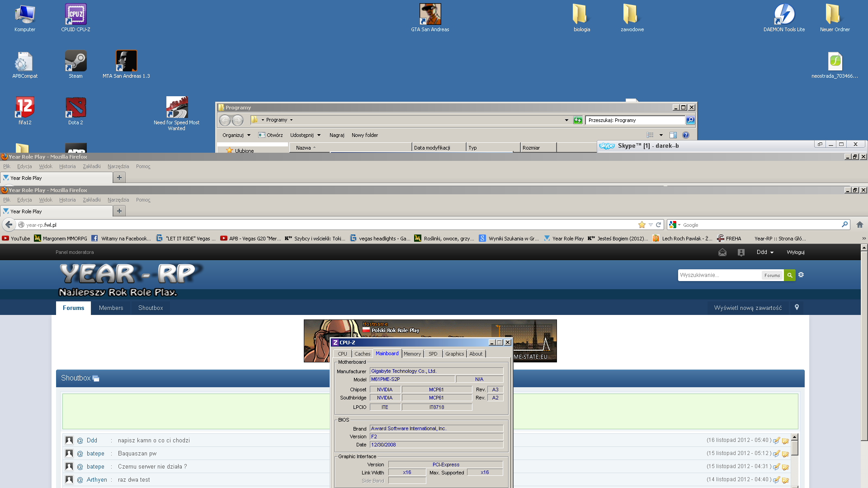This screenshot has width=868, height=488.
Task: Open the Historia menu in front Firefox window
Action: (x=67, y=200)
